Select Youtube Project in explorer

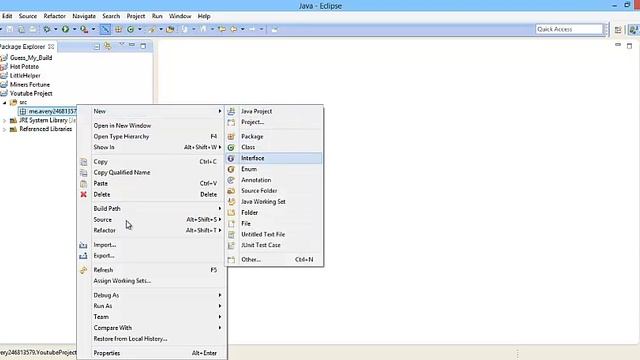31,93
